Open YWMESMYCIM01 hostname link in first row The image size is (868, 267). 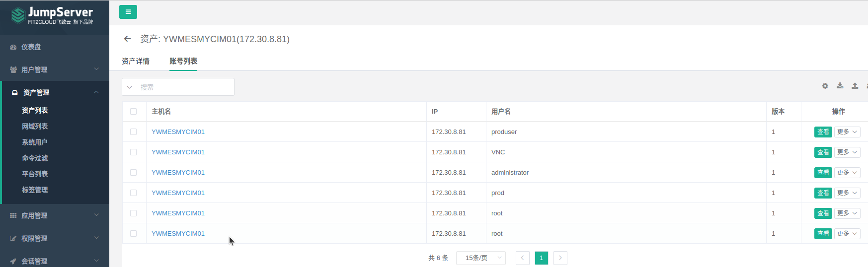click(178, 132)
